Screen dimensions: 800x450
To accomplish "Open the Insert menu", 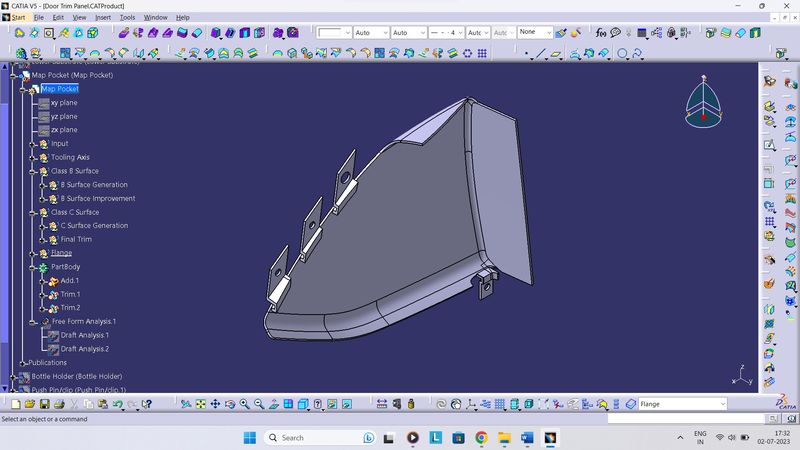I will [103, 17].
